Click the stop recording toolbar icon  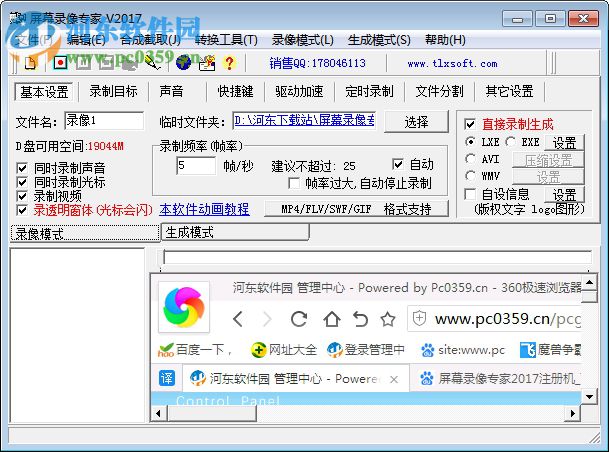(x=106, y=63)
